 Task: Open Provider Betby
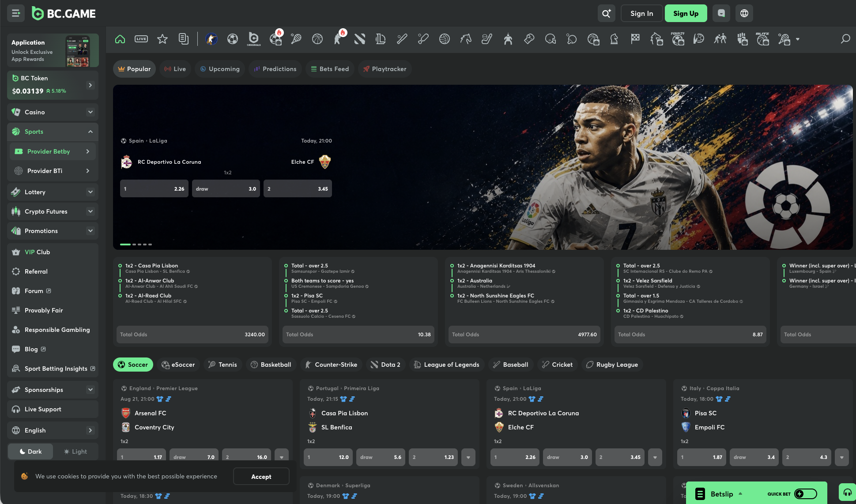[x=53, y=151]
